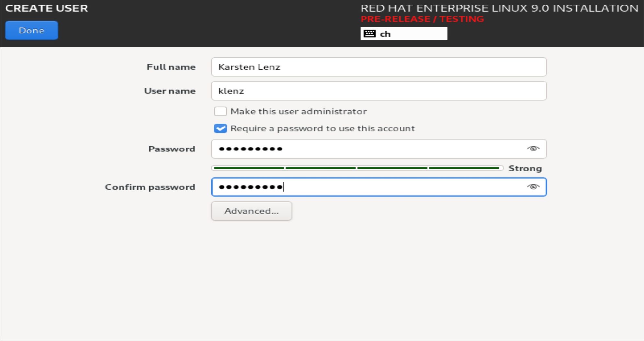Click the 'Strong' strength label
Screen dimensions: 644x341
coord(525,168)
